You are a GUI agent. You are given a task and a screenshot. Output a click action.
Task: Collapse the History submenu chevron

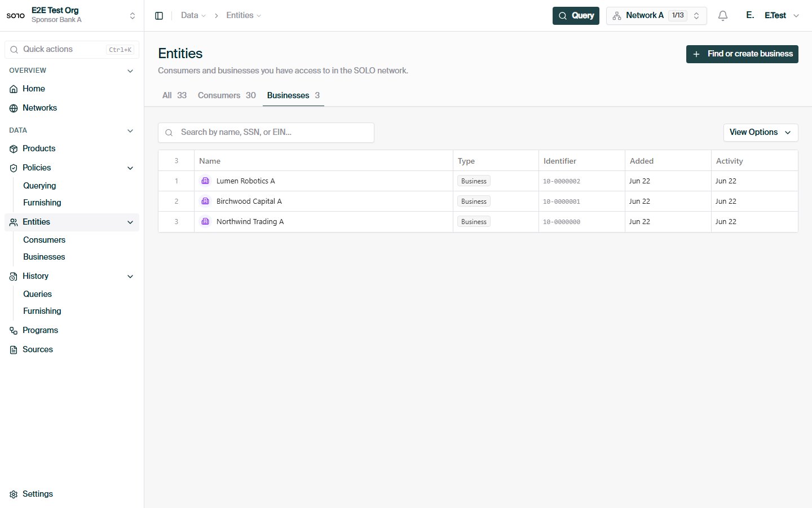click(x=130, y=277)
